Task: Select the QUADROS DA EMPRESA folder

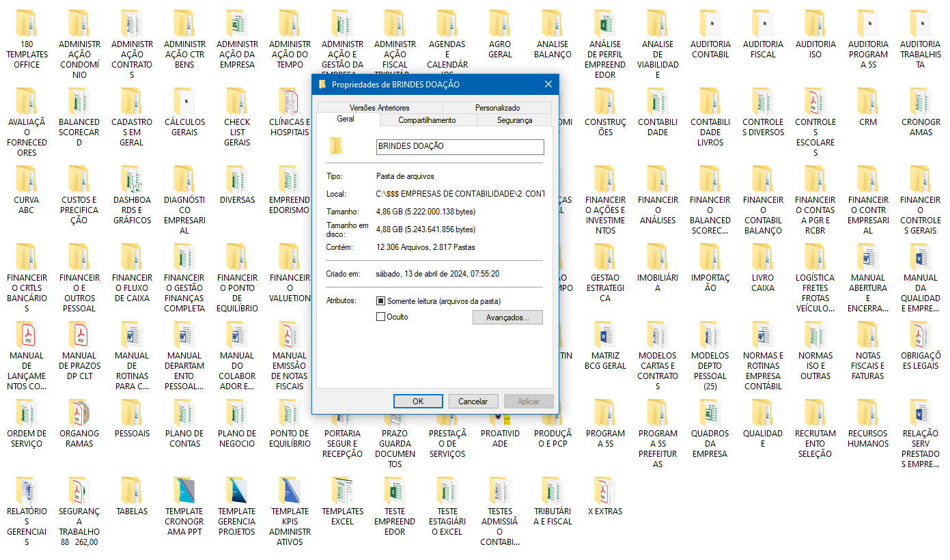Action: click(710, 413)
